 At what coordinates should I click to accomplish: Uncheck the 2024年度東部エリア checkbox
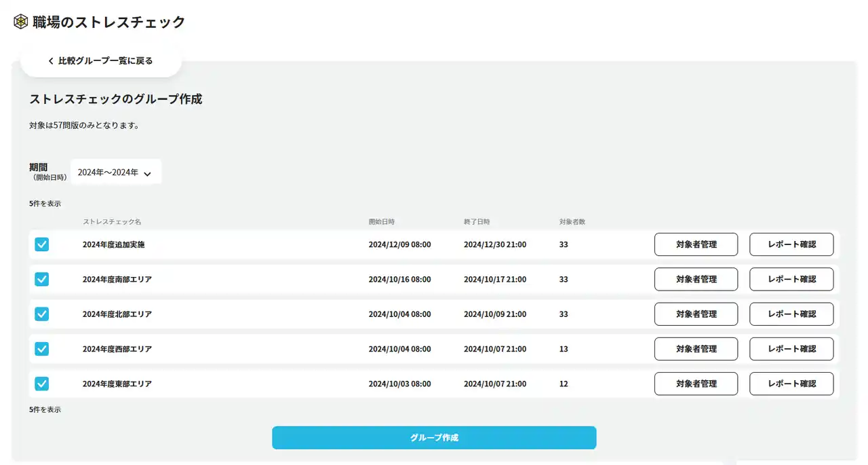coord(41,384)
